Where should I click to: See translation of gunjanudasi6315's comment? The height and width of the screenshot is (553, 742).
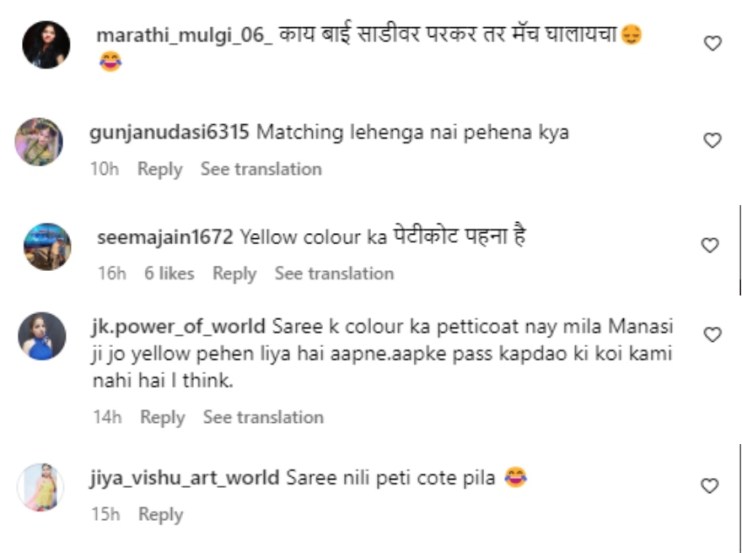click(x=261, y=169)
